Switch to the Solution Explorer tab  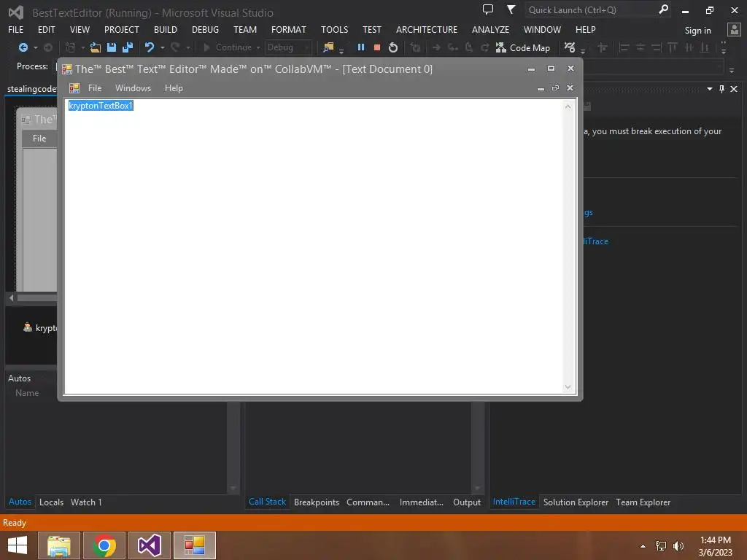[x=576, y=502]
